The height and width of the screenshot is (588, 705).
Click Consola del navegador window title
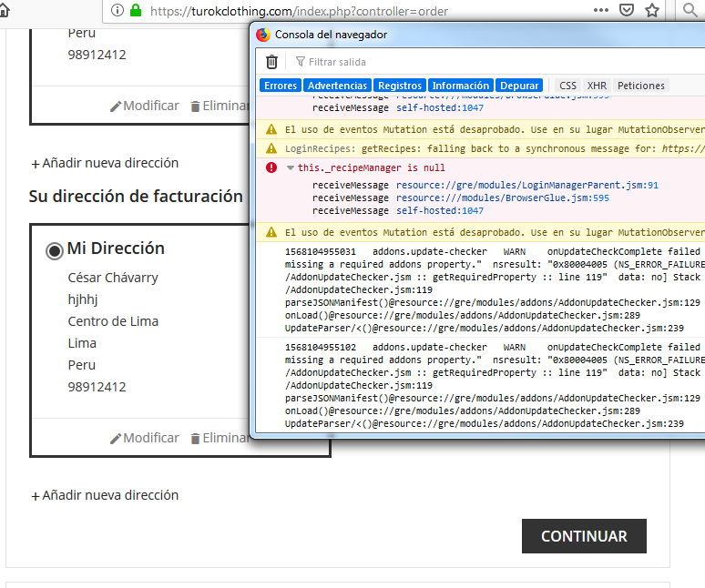pos(331,35)
